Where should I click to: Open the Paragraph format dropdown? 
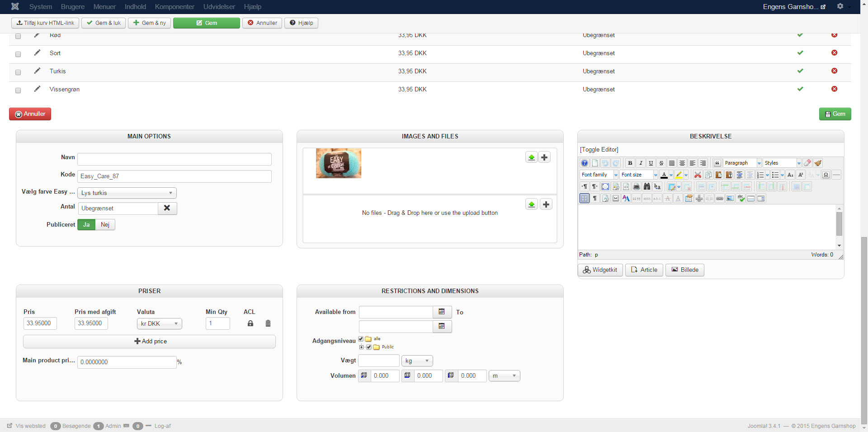click(x=743, y=163)
